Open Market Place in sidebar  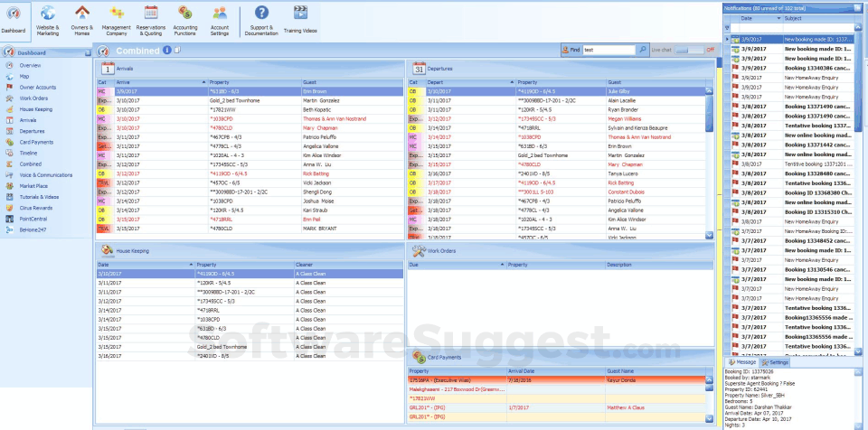click(33, 186)
